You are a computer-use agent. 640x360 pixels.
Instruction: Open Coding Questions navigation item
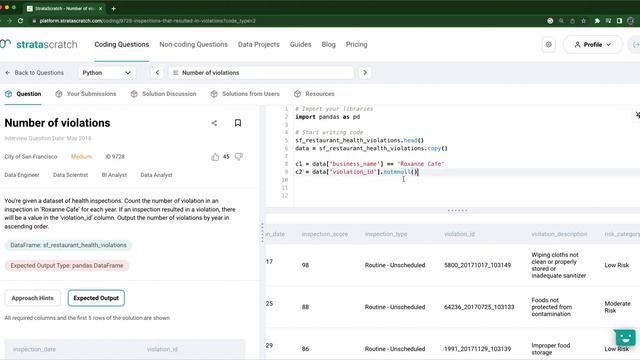coord(122,44)
